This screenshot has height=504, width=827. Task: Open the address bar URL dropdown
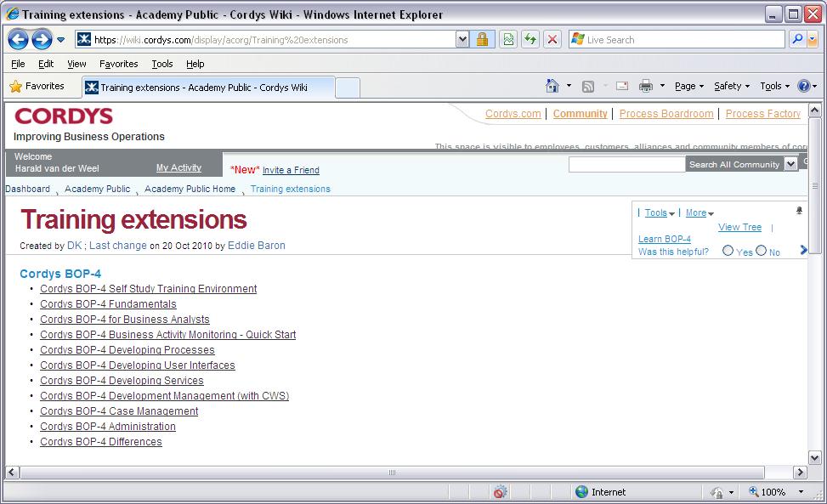pos(462,40)
